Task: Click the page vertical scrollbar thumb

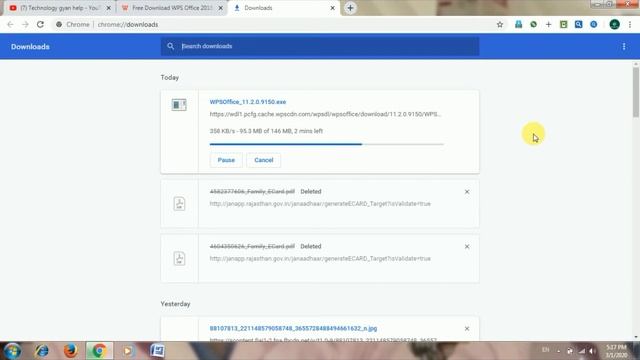Action: coord(636,92)
